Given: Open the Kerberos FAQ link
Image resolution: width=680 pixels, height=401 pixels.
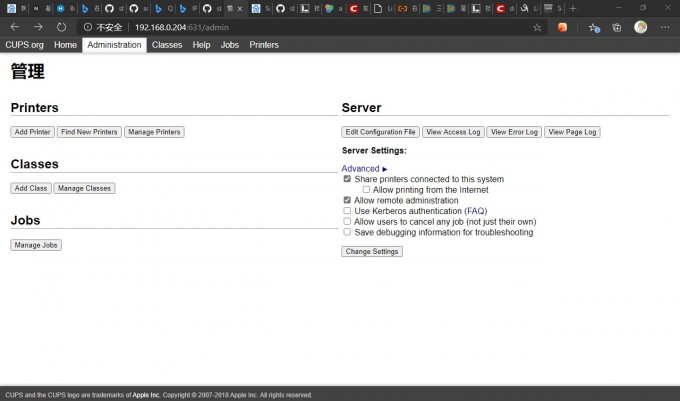Looking at the screenshot, I should tap(475, 211).
